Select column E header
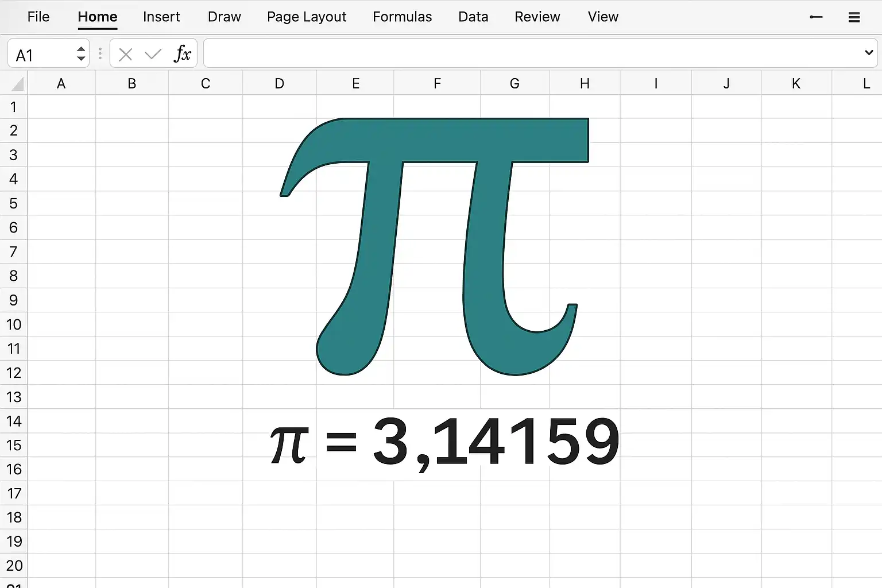This screenshot has width=882, height=588. 355,84
